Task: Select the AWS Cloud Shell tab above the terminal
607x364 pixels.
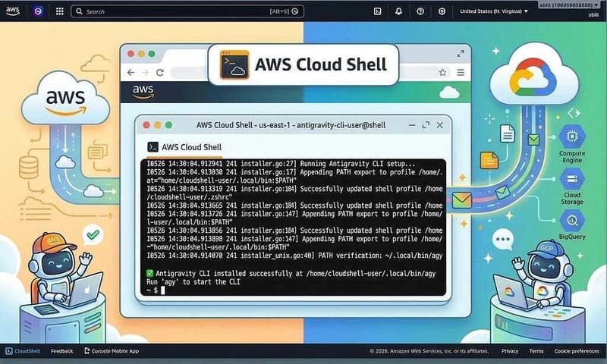Action: coord(184,147)
